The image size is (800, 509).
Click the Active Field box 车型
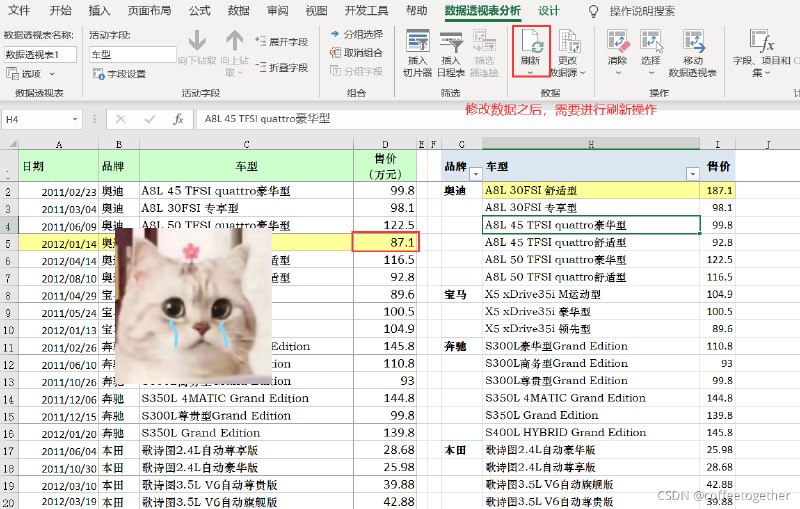(133, 55)
